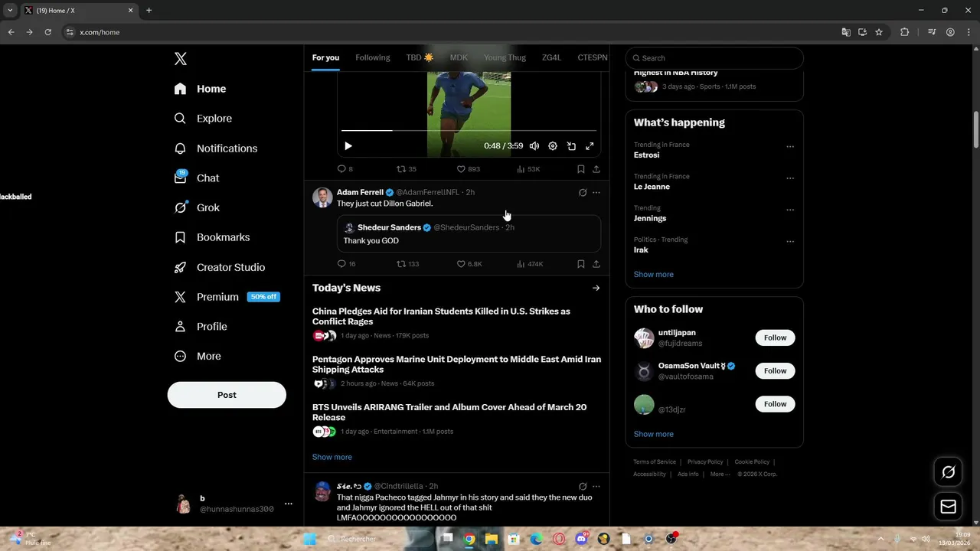Viewport: 980px width, 551px height.
Task: Reply to Adam Ferrell post with 16 replies
Action: point(347,264)
